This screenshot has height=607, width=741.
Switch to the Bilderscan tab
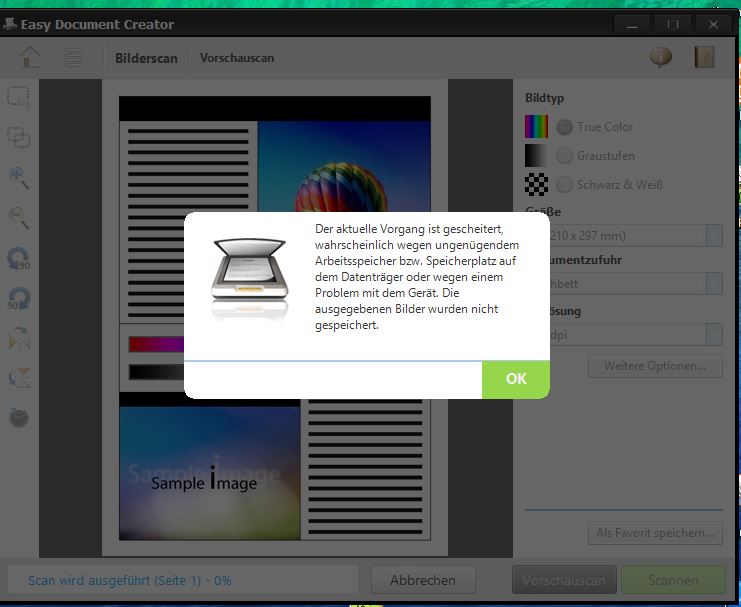click(x=146, y=58)
